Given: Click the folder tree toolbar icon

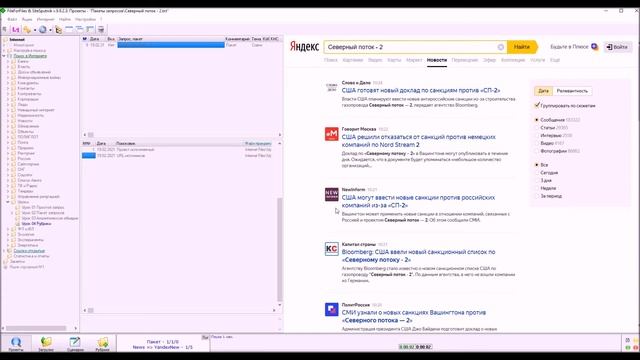Looking at the screenshot, I should pos(58,29).
